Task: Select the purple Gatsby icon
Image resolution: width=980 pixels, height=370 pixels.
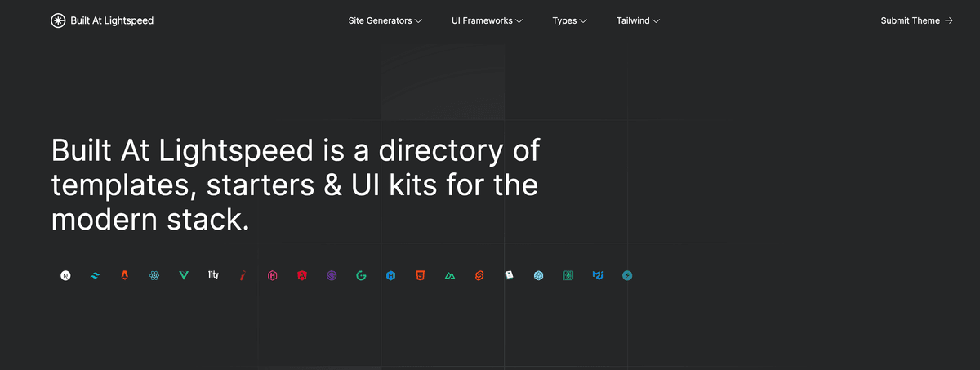Action: (x=332, y=276)
